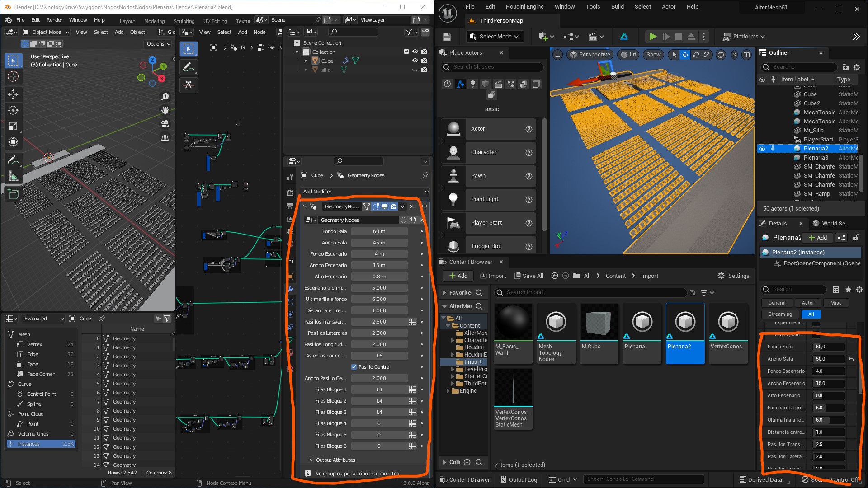Click the Play button in Unreal toolbar
This screenshot has width=868, height=488.
point(652,37)
